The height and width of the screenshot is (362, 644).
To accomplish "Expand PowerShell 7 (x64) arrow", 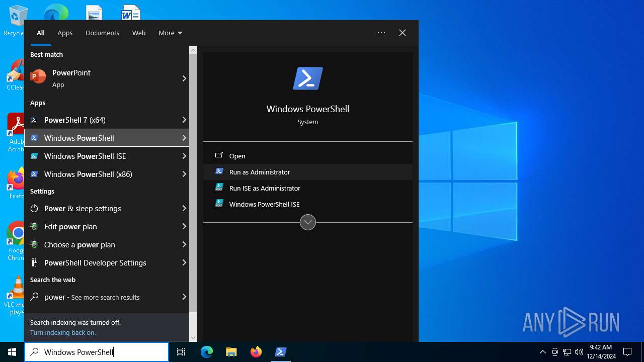I will tap(184, 120).
